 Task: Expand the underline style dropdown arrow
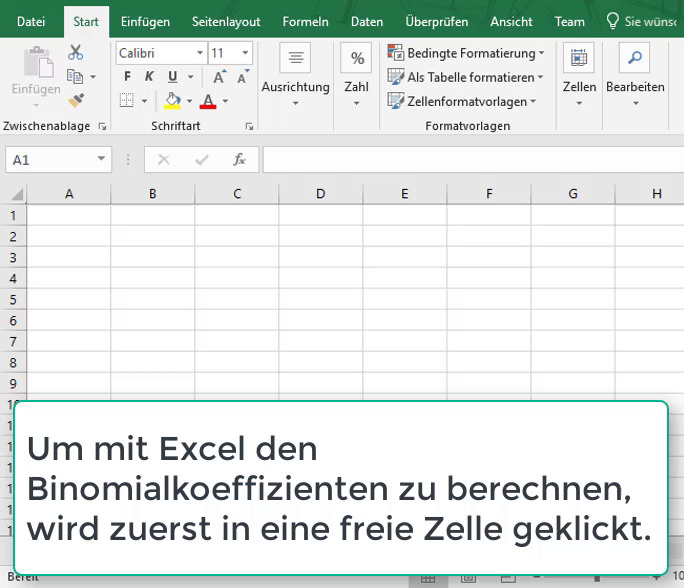[x=191, y=77]
